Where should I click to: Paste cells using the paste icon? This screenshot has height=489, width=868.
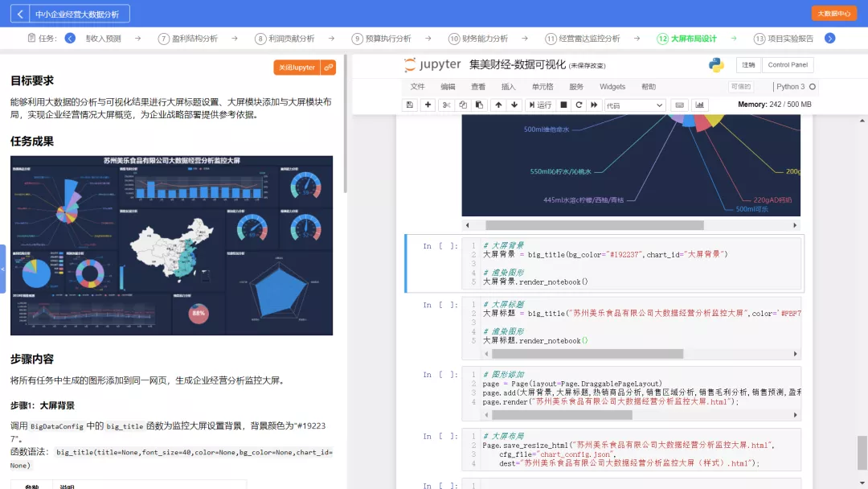[x=479, y=105]
